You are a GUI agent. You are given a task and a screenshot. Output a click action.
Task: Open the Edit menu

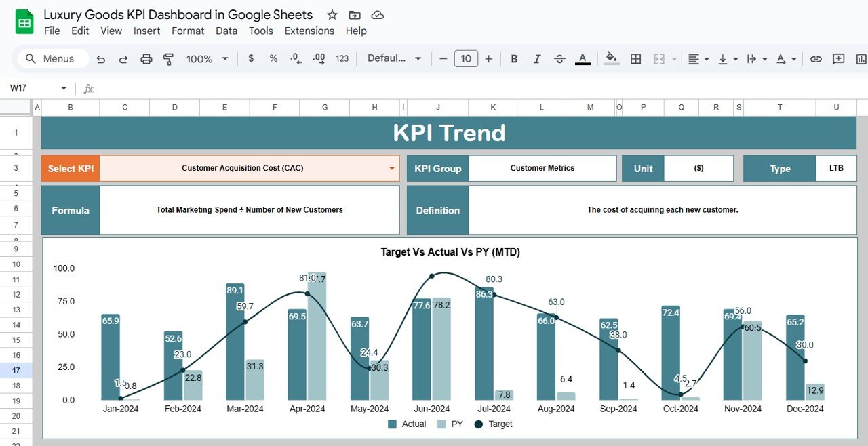click(x=80, y=31)
